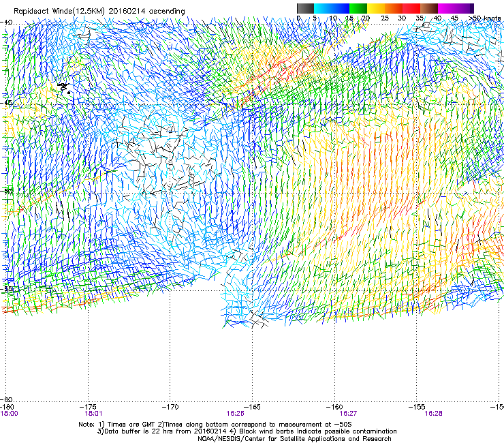Click the NOAA/NESDIS Center for Satellite Applications credit

(294, 439)
